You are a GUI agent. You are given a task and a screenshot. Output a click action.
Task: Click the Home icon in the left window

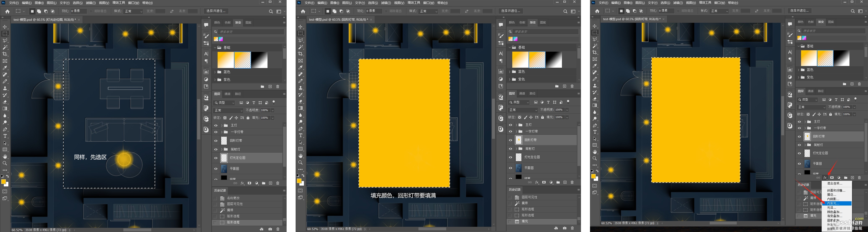7,11
